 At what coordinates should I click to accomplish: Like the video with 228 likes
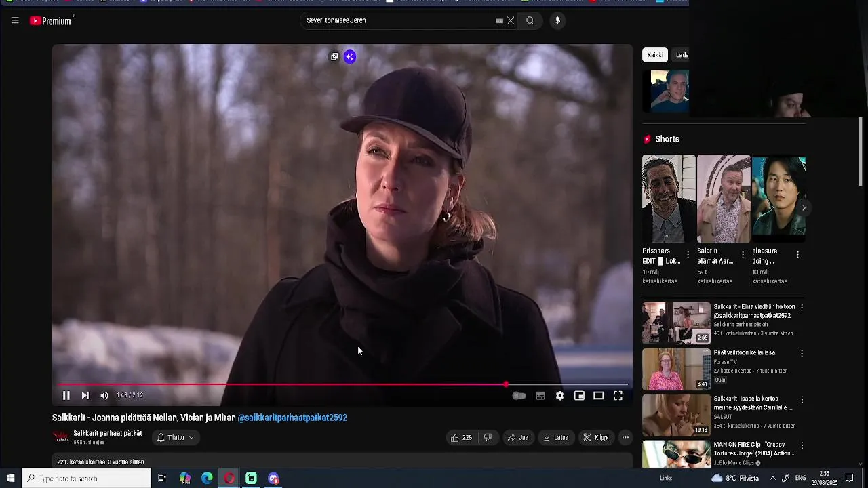point(462,438)
